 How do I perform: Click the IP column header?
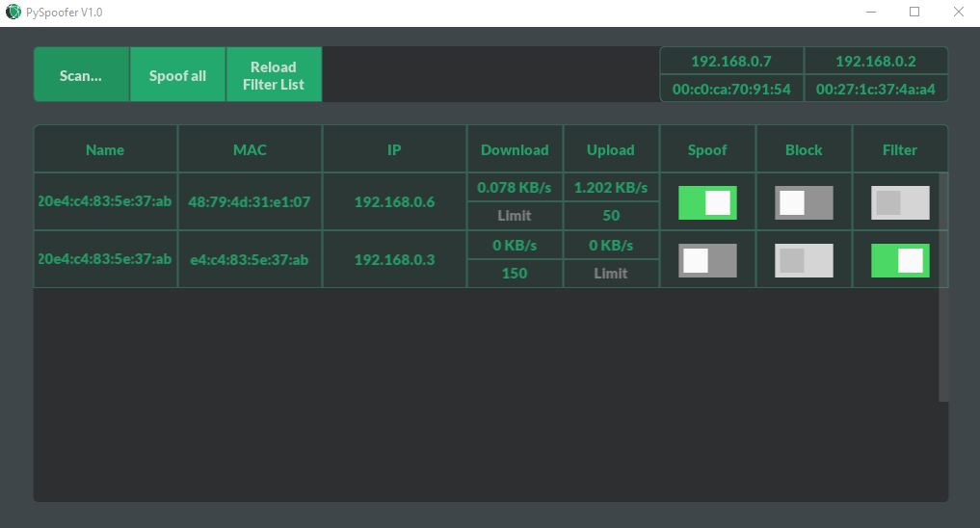[394, 149]
